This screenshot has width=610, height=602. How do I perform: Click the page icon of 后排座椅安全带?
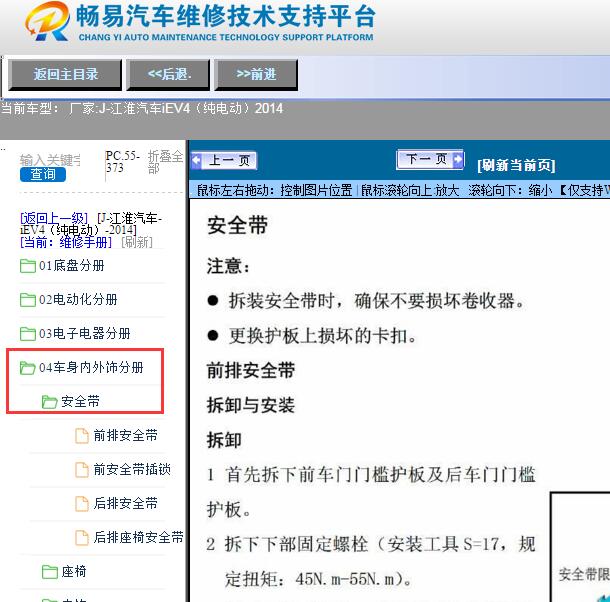pyautogui.click(x=81, y=537)
